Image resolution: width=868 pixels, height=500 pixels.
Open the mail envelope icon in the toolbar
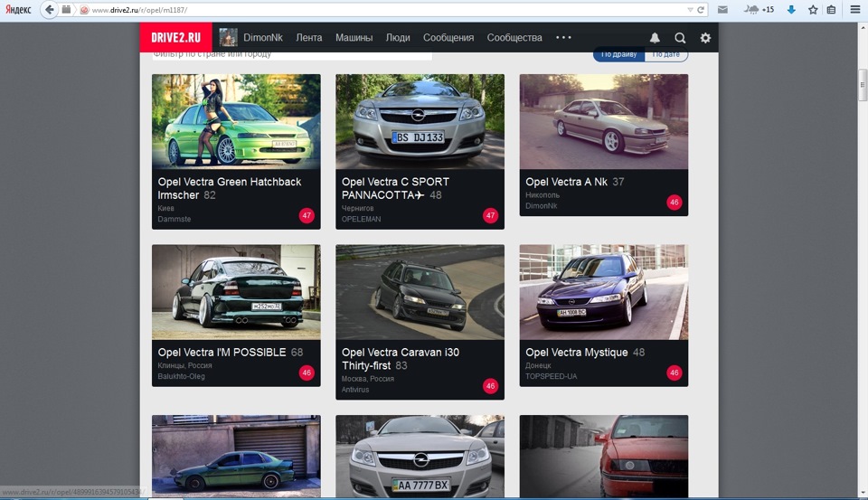pyautogui.click(x=722, y=9)
